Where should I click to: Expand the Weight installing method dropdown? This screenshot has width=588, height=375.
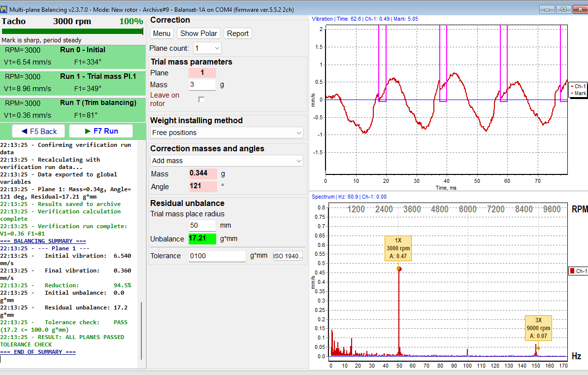pyautogui.click(x=227, y=133)
